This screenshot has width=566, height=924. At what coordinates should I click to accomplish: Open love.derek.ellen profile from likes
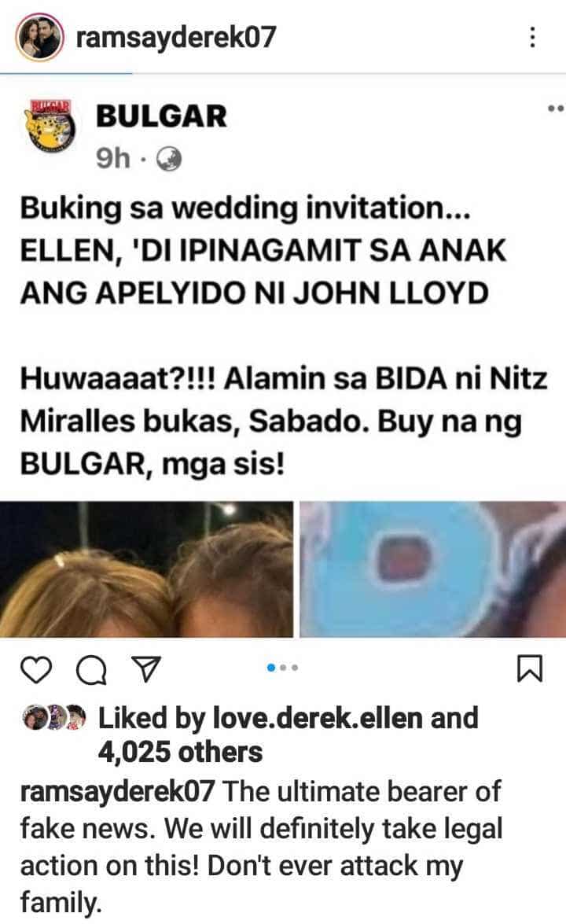(x=317, y=718)
